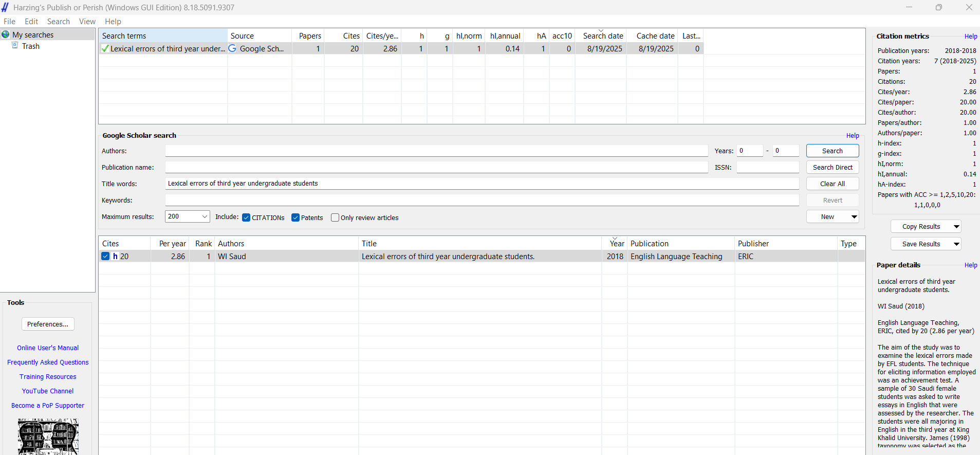Click the Publish or Perish app icon in title bar
The width and height of the screenshot is (980, 455).
tap(5, 7)
